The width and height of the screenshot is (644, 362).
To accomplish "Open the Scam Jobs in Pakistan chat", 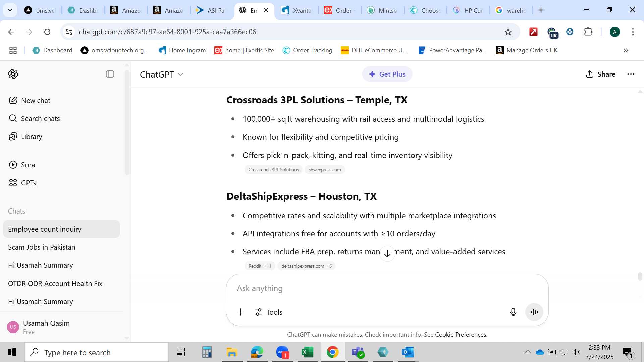I will pyautogui.click(x=61, y=247).
